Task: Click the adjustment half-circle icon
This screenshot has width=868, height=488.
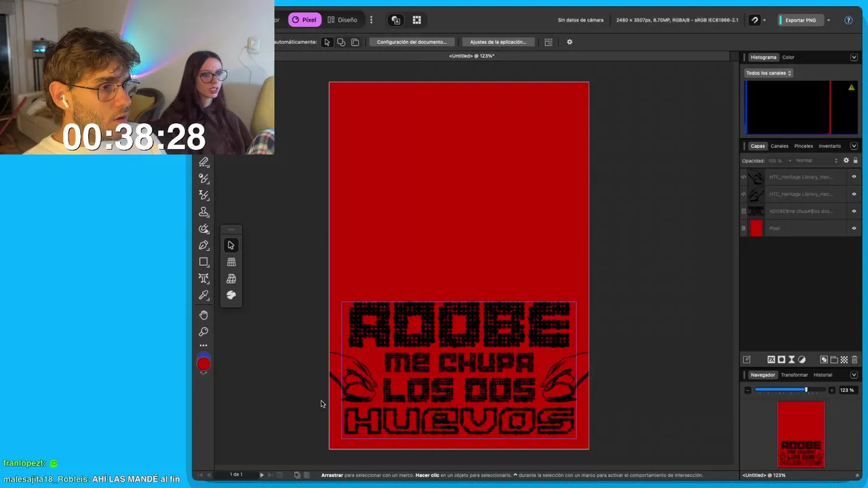Action: 802,360
